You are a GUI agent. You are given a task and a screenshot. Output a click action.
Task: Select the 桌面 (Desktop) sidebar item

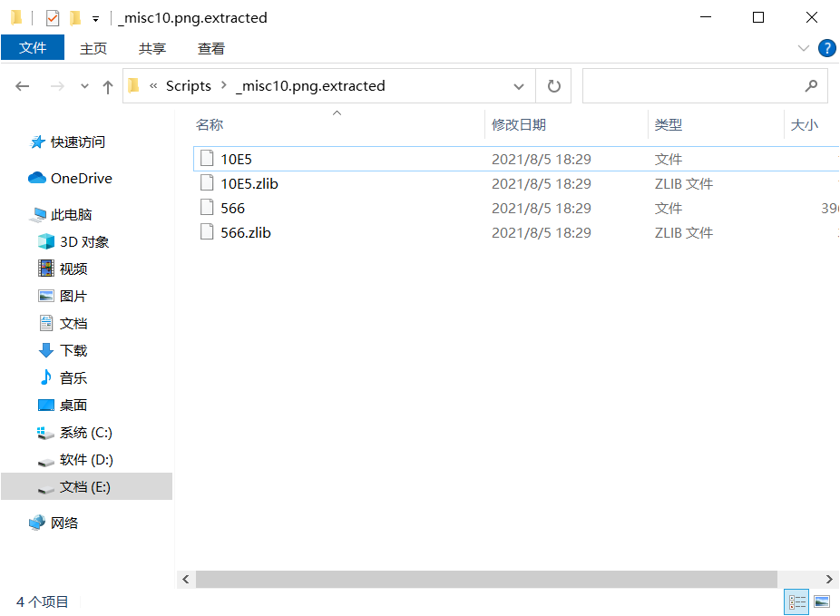click(72, 405)
